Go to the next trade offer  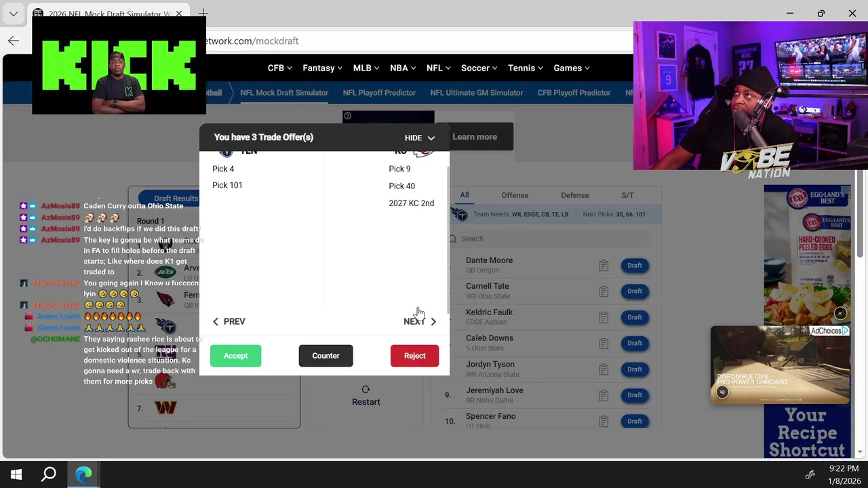(x=420, y=321)
